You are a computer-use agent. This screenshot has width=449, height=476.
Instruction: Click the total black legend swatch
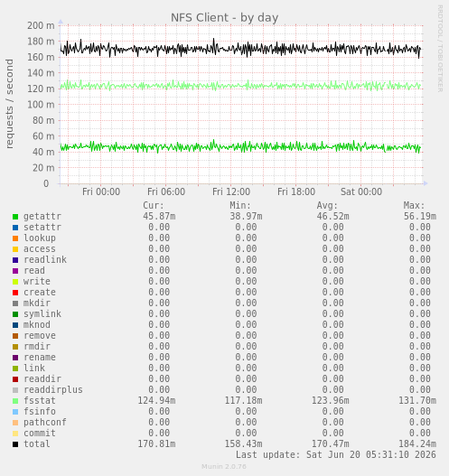pos(15,444)
